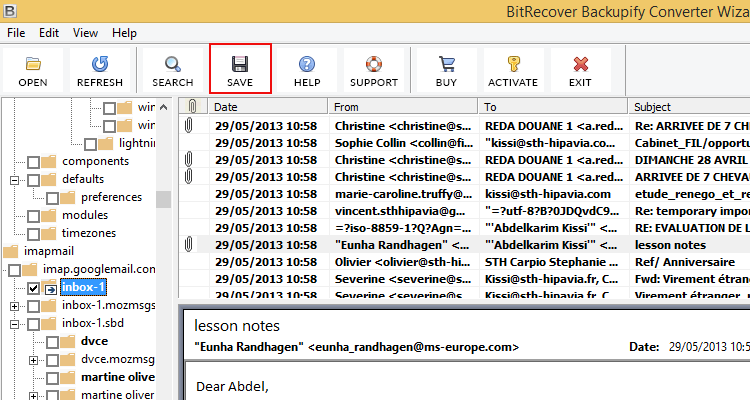750x400 pixels.
Task: Open the File menu
Action: coord(16,33)
